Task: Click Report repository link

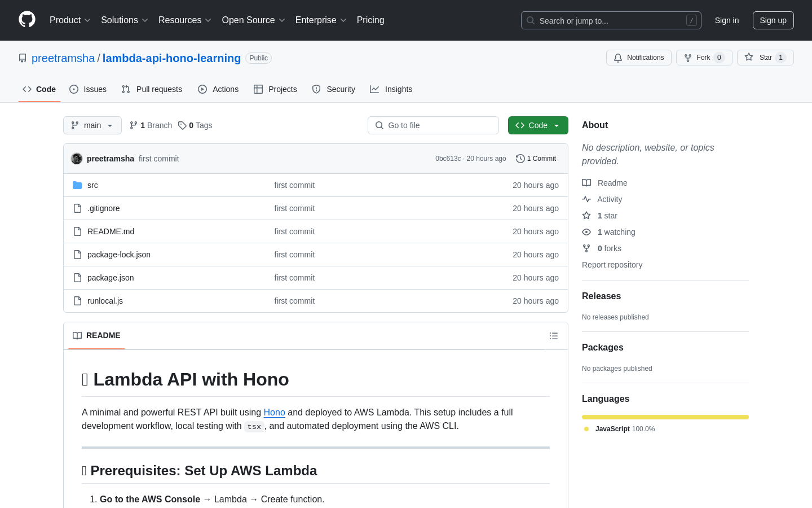Action: (612, 265)
